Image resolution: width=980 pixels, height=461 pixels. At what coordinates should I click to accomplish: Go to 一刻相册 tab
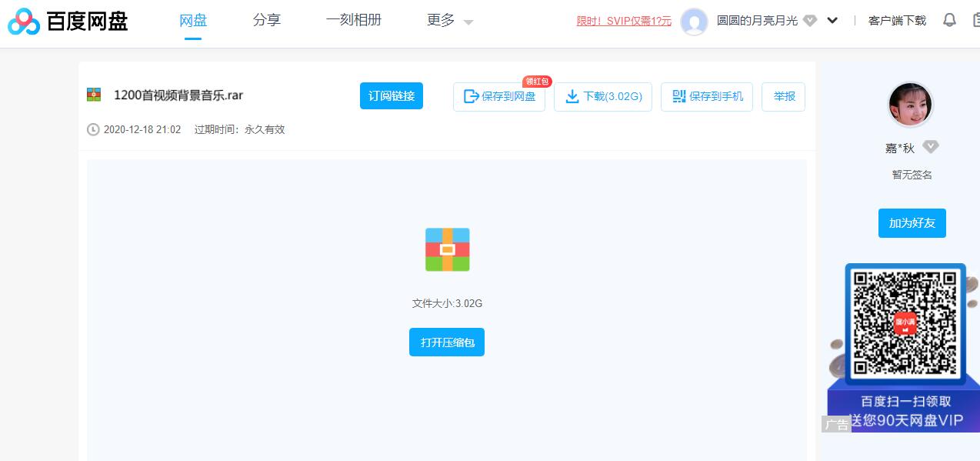coord(353,21)
